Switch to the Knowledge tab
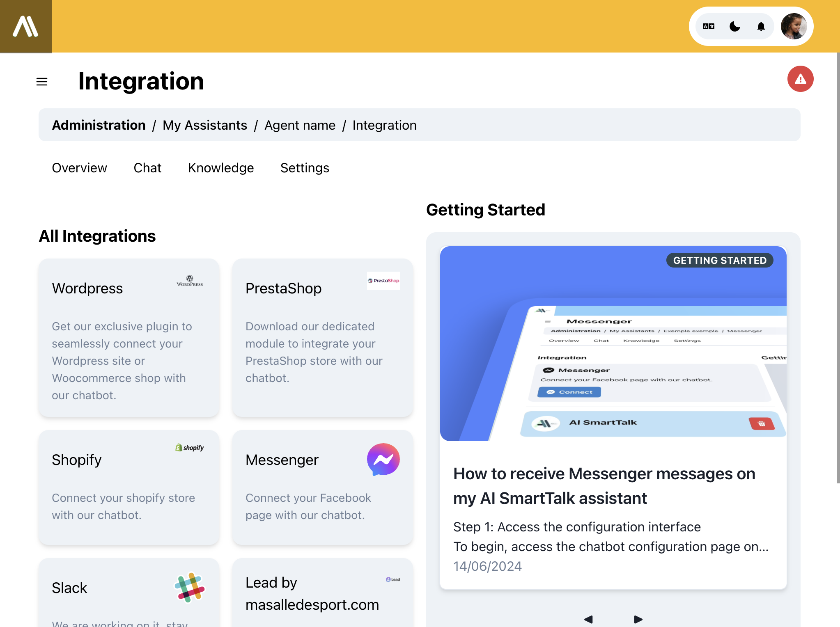 [221, 167]
